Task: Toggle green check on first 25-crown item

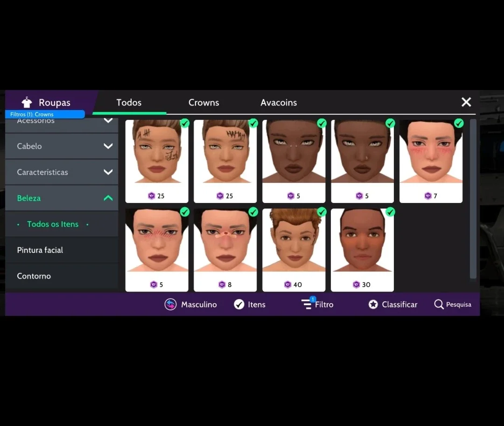Action: tap(185, 123)
